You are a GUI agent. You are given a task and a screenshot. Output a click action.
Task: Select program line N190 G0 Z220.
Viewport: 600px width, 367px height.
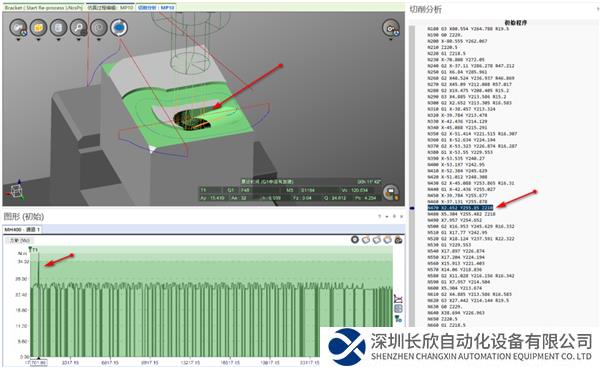pos(445,35)
